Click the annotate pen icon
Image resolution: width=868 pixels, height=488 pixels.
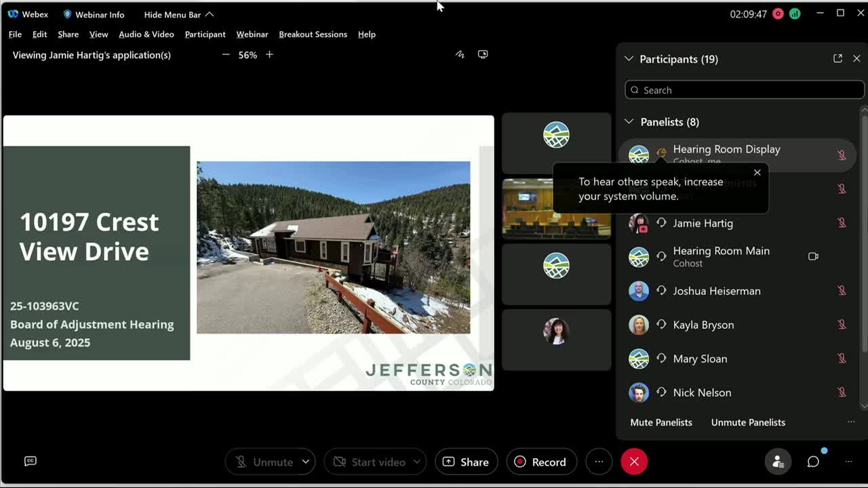[x=460, y=54]
